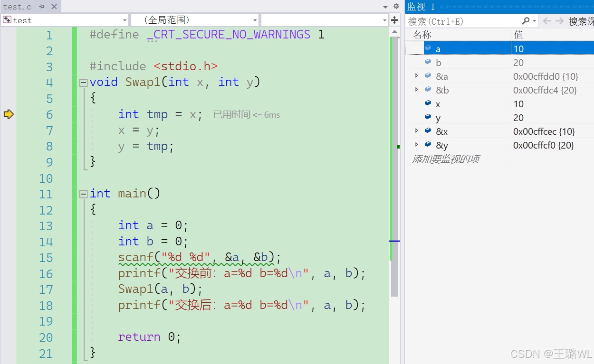
Task: Click the search forward arrow
Action: [x=559, y=21]
